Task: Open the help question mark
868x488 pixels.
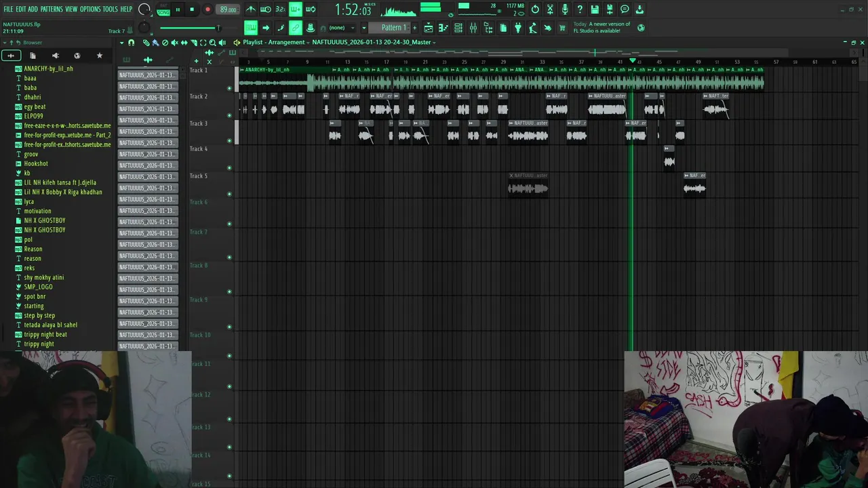Action: click(580, 9)
